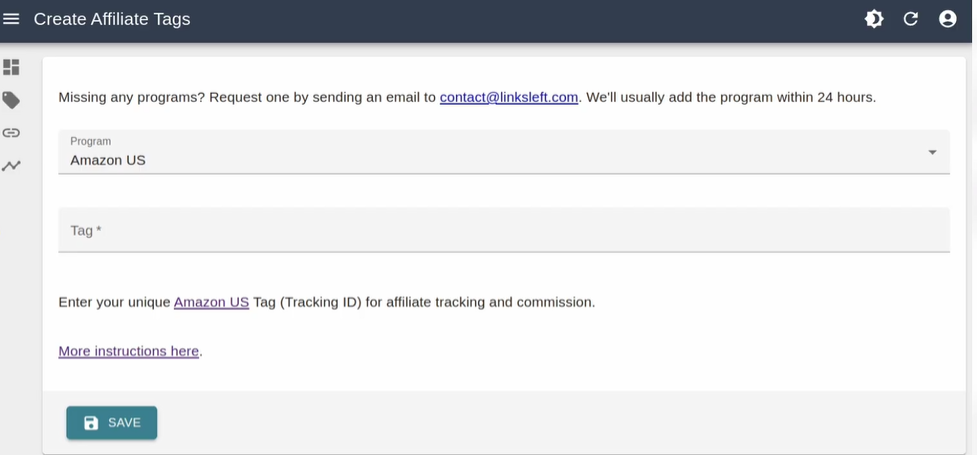
Task: Follow the Amazon US hyperlink
Action: point(211,302)
